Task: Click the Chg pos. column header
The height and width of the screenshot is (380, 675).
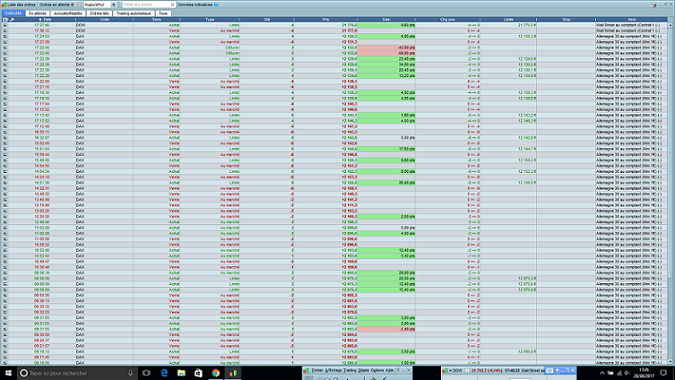Action: (448, 19)
